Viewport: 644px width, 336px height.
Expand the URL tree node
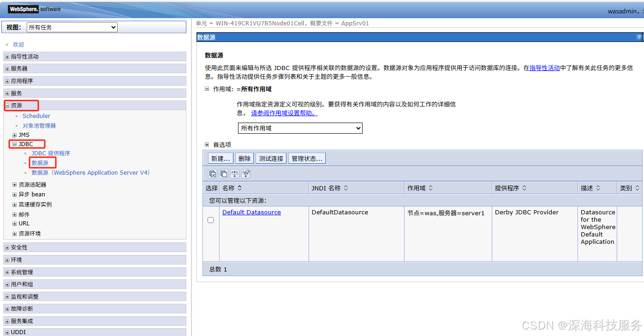click(x=15, y=224)
